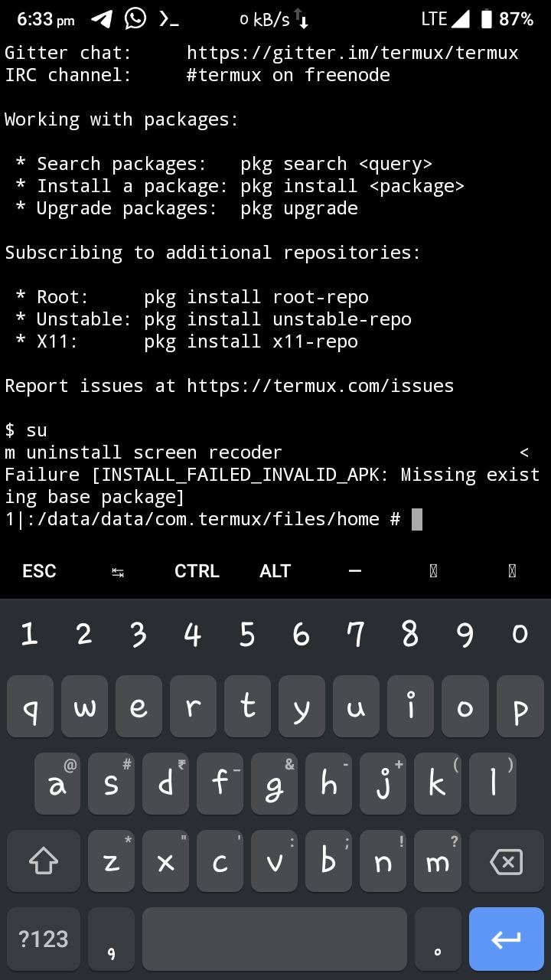This screenshot has width=551, height=980.
Task: Toggle the Shift arrow key
Action: pos(44,862)
